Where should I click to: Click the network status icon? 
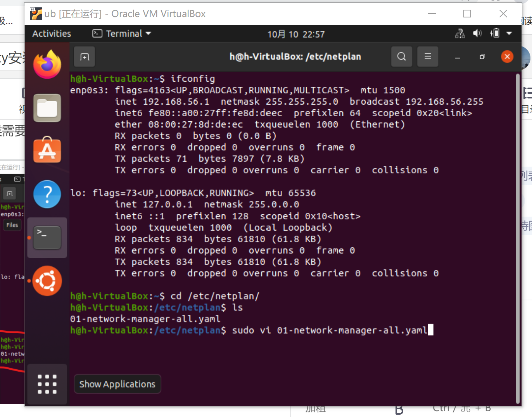pyautogui.click(x=460, y=34)
